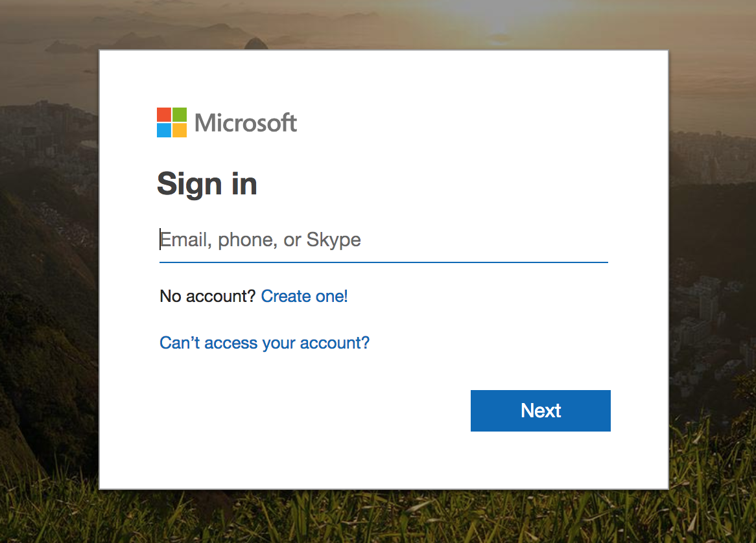Select the blue square in Microsoft logo
Viewport: 756px width, 543px height.
[163, 130]
